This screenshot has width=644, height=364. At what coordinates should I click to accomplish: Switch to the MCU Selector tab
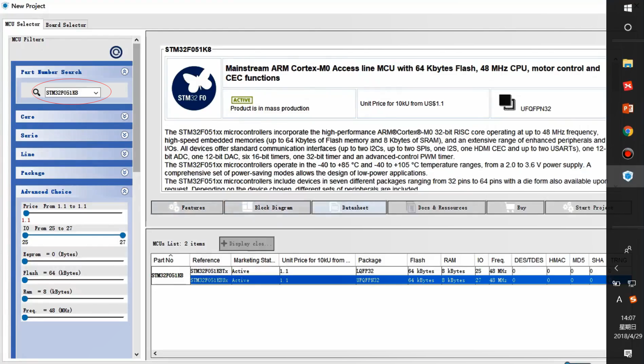point(22,24)
